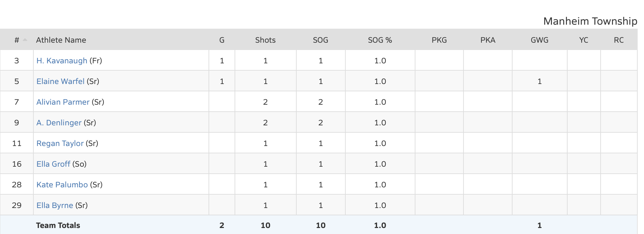
Task: Click Elaine Warfel's GWG value cell
Action: click(x=540, y=81)
